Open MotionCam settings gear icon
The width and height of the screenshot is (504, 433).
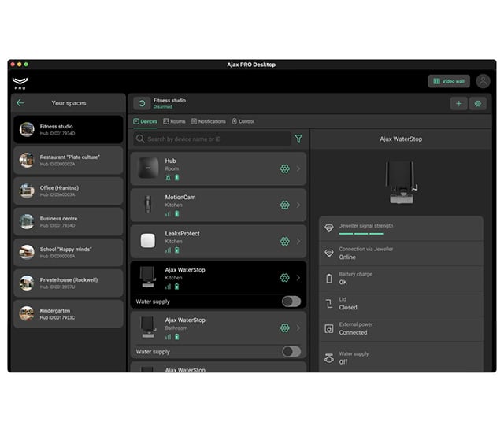pos(285,205)
